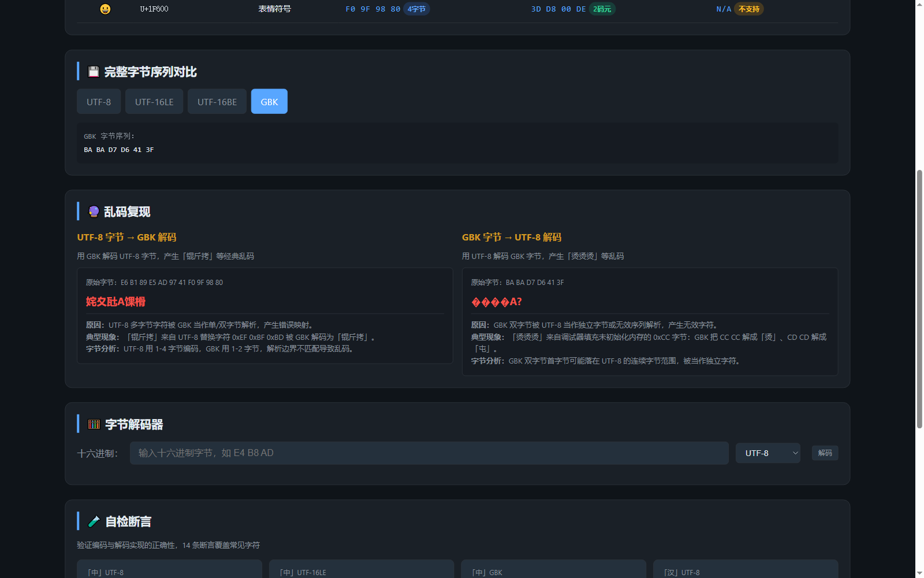
Task: Click the crystal ball icon beside 乱码复现
Action: (94, 212)
